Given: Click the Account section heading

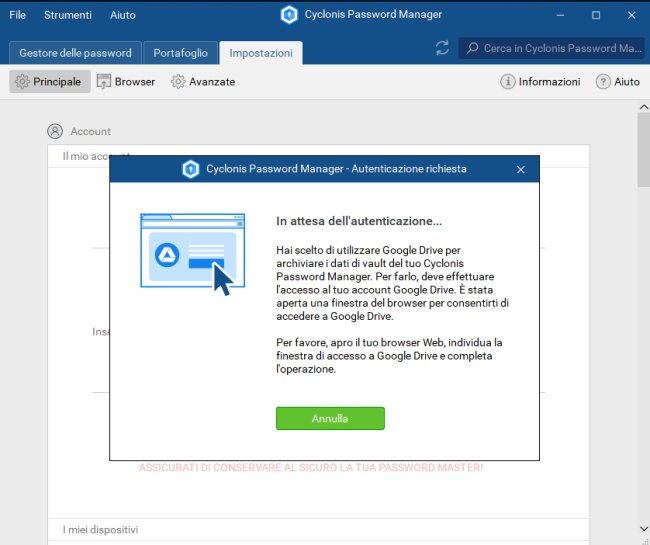Looking at the screenshot, I should [90, 131].
